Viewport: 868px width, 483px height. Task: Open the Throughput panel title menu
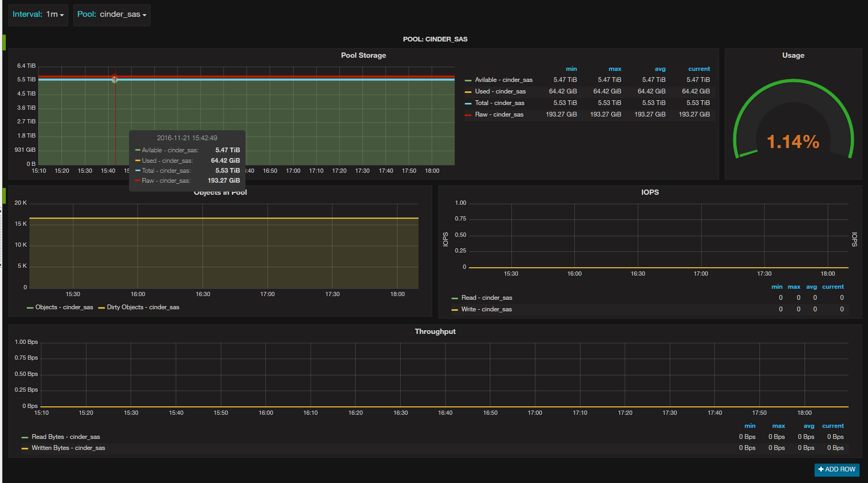coord(435,332)
